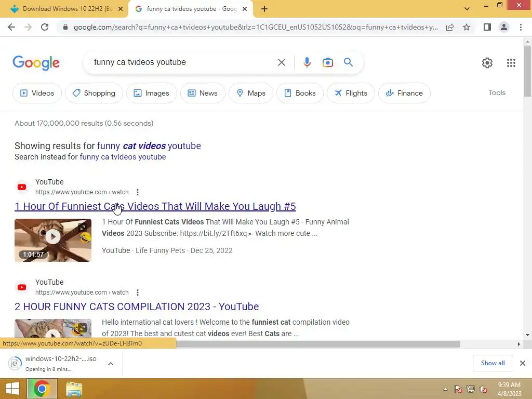This screenshot has width=532, height=399.
Task: Filter results by Images
Action: (151, 93)
